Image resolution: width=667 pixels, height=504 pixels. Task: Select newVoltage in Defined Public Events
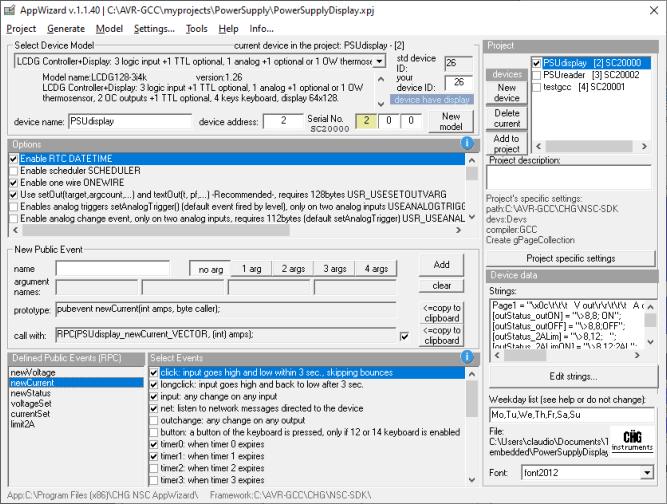pos(33,373)
